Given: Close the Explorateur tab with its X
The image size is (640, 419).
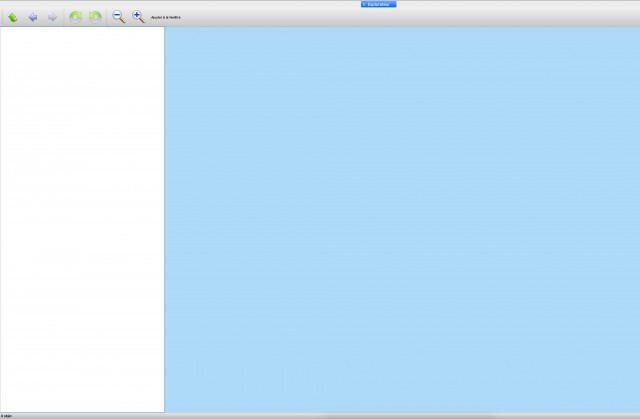Looking at the screenshot, I should click(364, 4).
